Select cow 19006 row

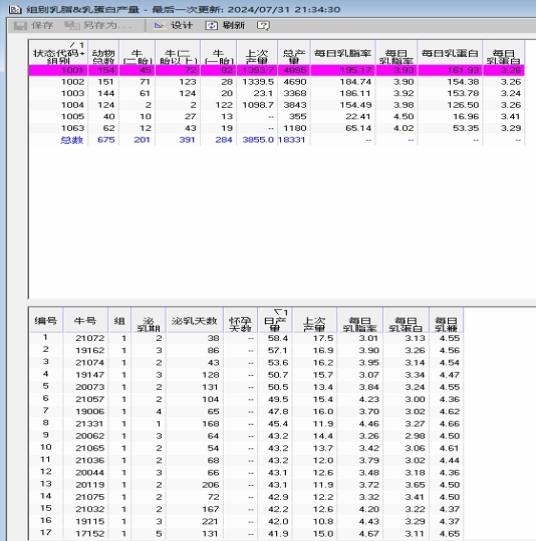point(246,412)
